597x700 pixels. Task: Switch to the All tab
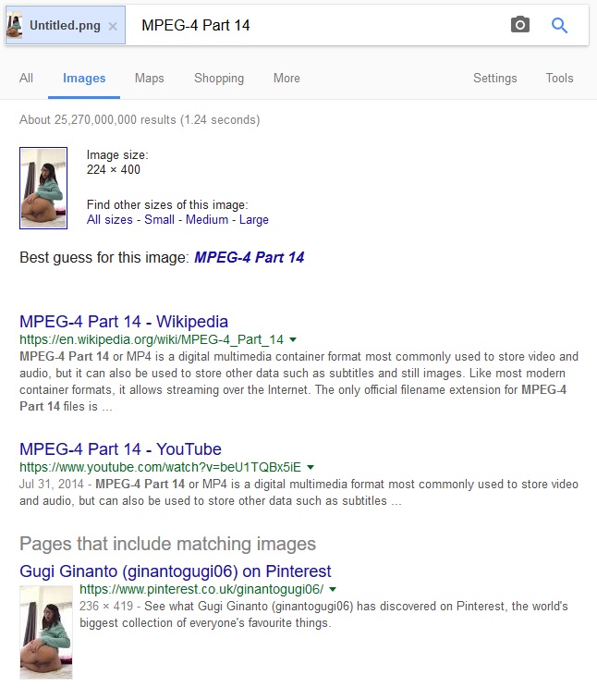[26, 78]
